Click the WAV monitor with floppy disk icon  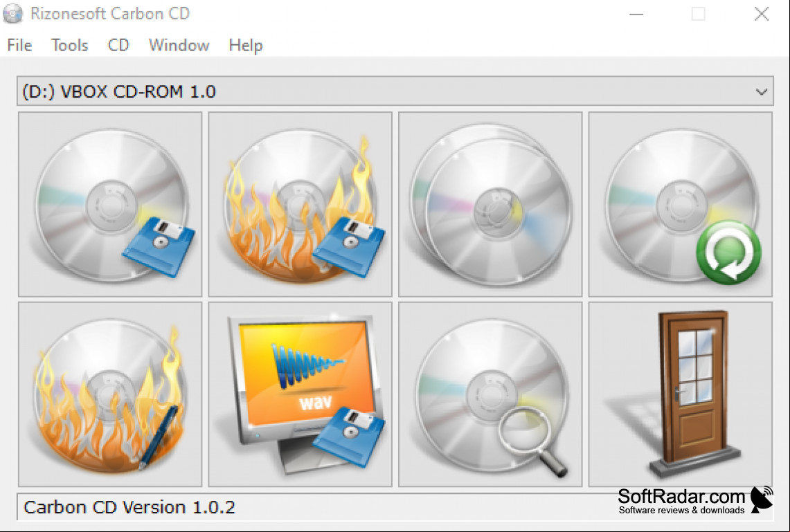(300, 394)
